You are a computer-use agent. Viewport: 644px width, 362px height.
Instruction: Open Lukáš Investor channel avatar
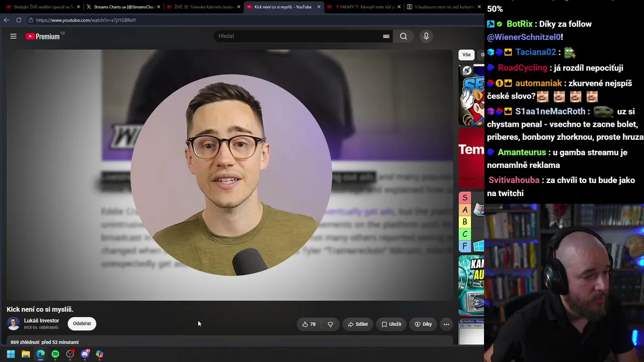(14, 324)
